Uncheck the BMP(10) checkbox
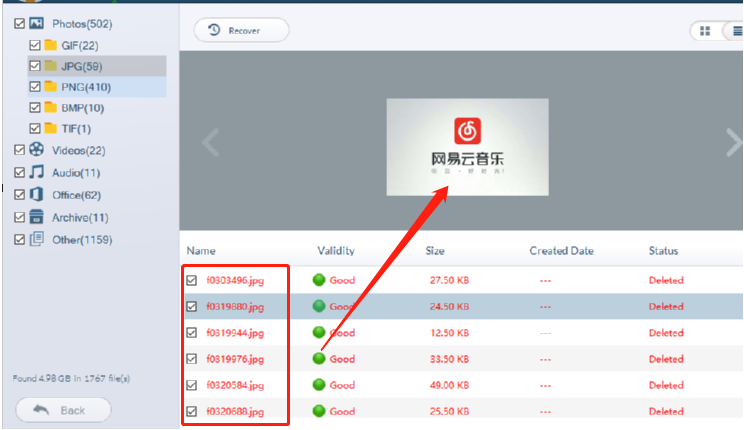Image resolution: width=744 pixels, height=430 pixels. click(x=35, y=107)
